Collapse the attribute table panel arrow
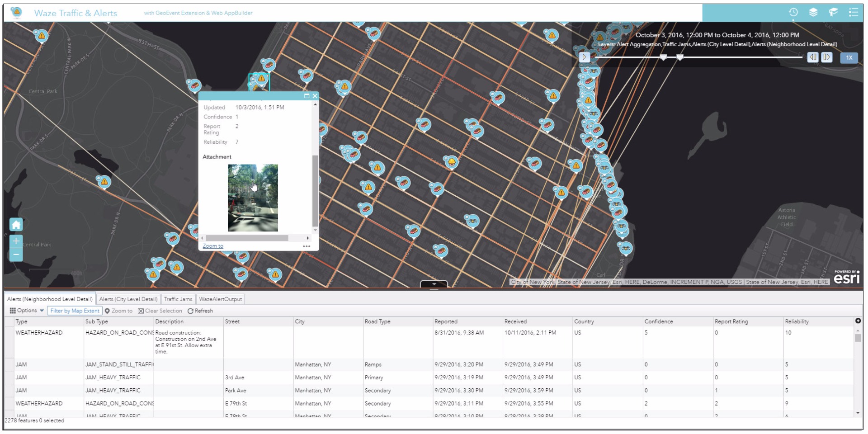Viewport: 868px width, 434px height. (x=434, y=284)
